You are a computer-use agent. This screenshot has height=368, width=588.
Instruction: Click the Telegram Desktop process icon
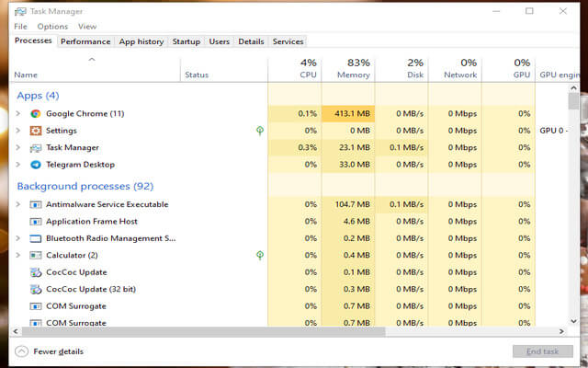point(36,165)
